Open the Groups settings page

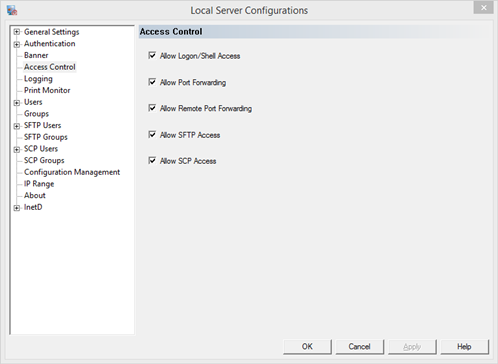36,114
